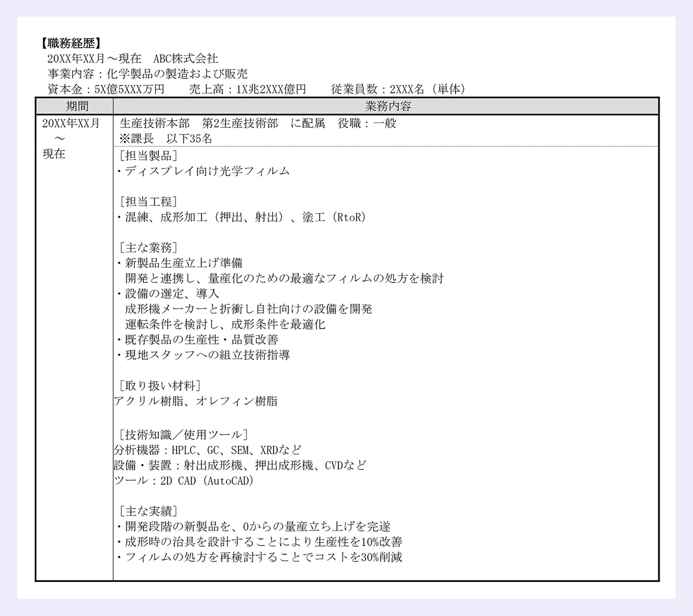This screenshot has height=616, width=693.
Task: Click the 新製品生産立上げ準備 bullet item
Action: tap(180, 263)
